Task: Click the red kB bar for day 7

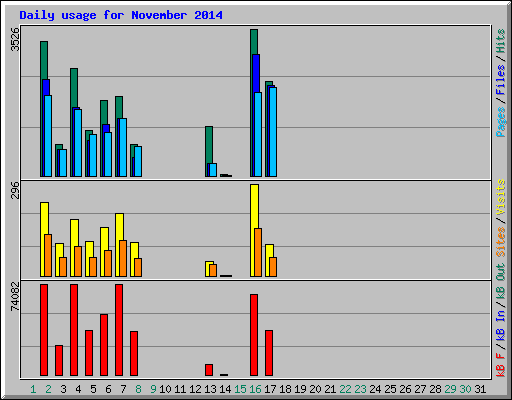Action: [x=119, y=330]
